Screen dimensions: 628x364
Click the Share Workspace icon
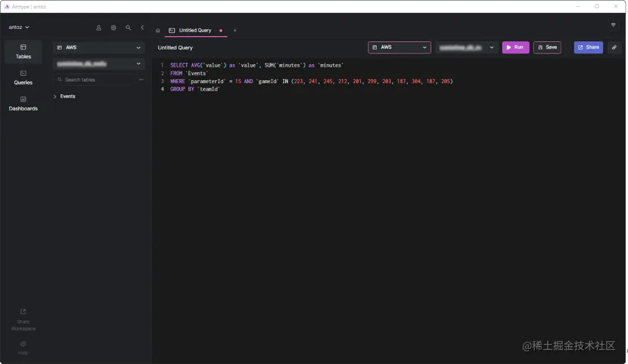coord(23,312)
